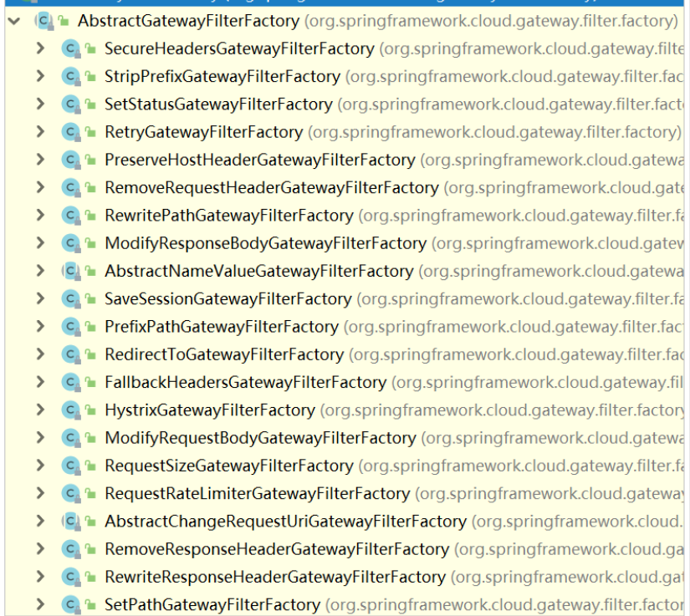Click class icon beside PreserveHostHeaderGatewayFilterFactory
This screenshot has height=616, width=690.
coord(71,160)
